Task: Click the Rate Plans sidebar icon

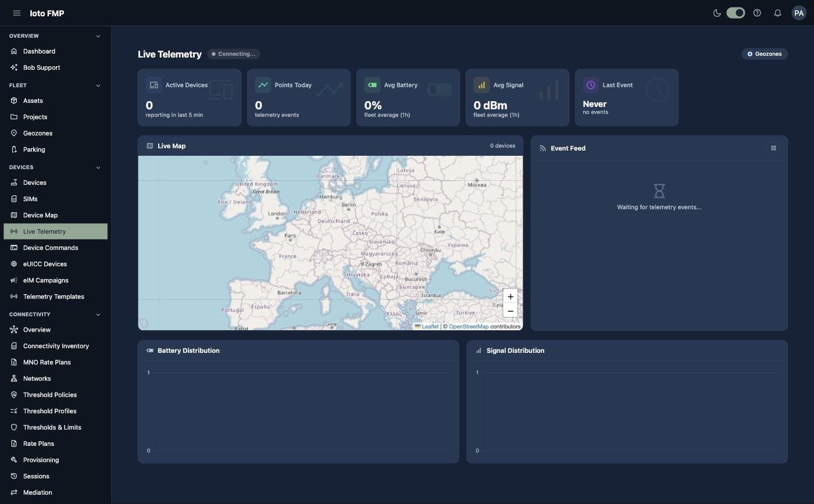Action: (x=14, y=444)
